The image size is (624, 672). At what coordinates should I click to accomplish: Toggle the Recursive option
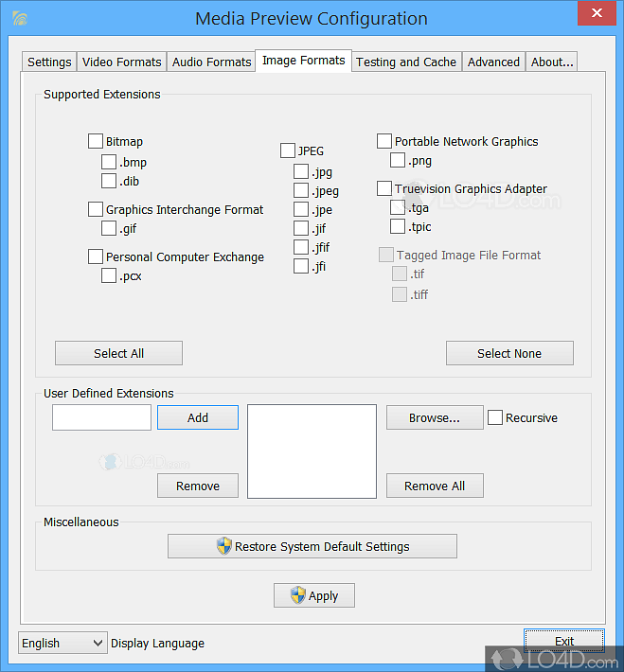(495, 417)
